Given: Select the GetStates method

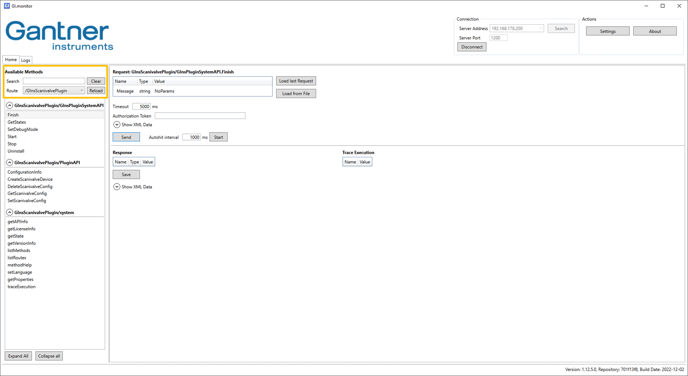Looking at the screenshot, I should [17, 122].
